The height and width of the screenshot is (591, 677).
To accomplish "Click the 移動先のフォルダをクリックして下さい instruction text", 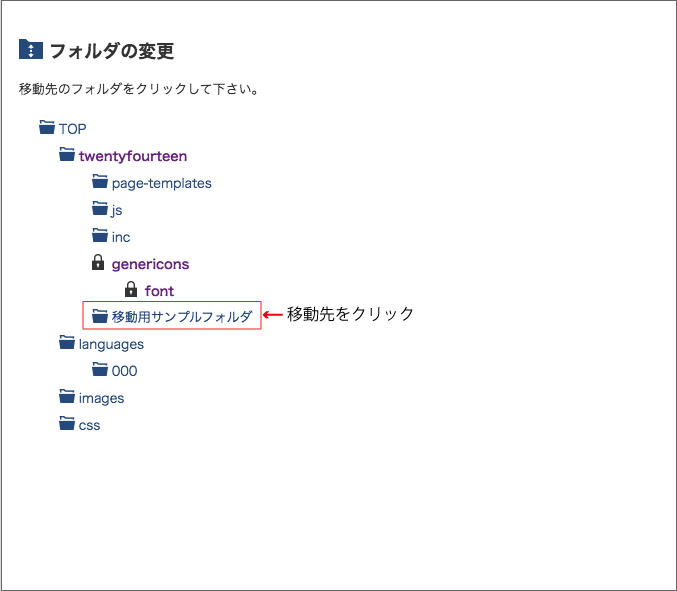I will coord(139,89).
